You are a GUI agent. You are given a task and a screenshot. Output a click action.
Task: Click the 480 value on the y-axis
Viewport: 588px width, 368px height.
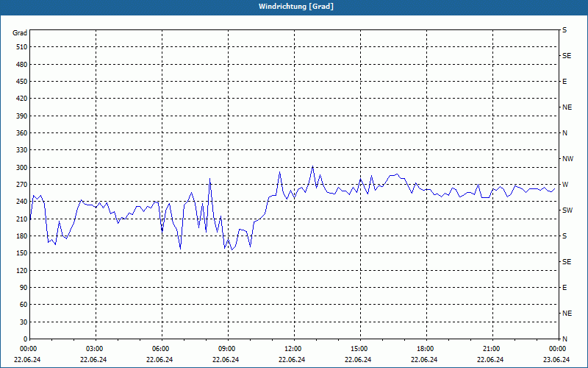click(22, 64)
